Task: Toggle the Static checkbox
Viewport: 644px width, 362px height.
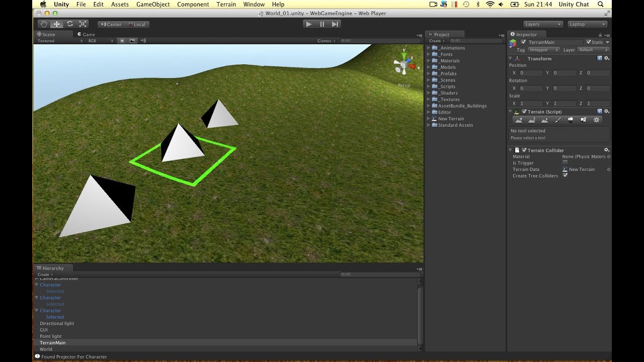Action: pyautogui.click(x=589, y=42)
